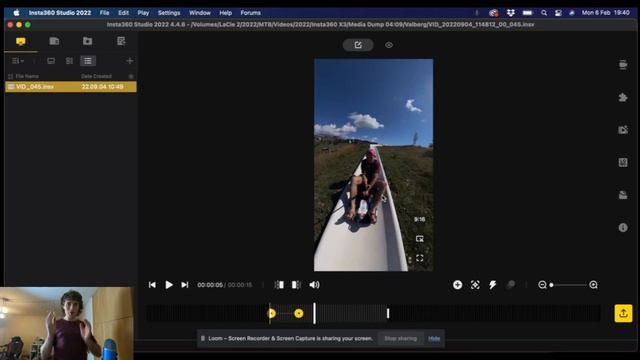Click the timeline zoom slider handle

[x=551, y=285]
